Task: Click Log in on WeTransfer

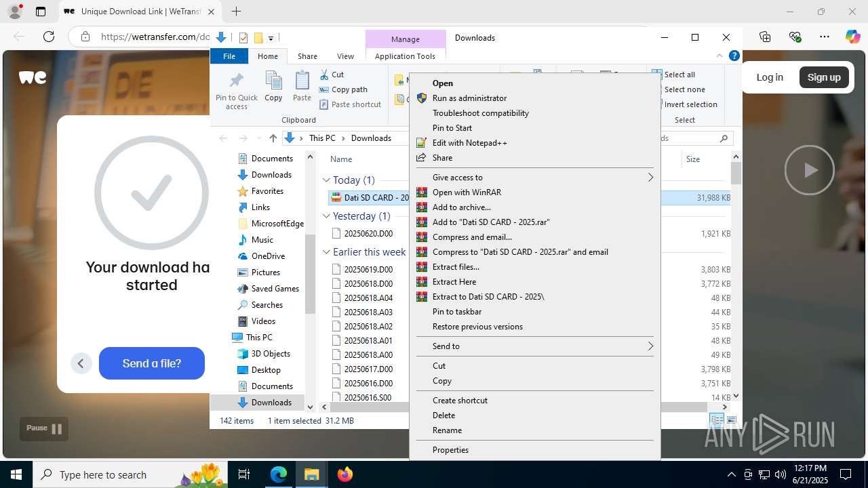Action: click(x=770, y=77)
